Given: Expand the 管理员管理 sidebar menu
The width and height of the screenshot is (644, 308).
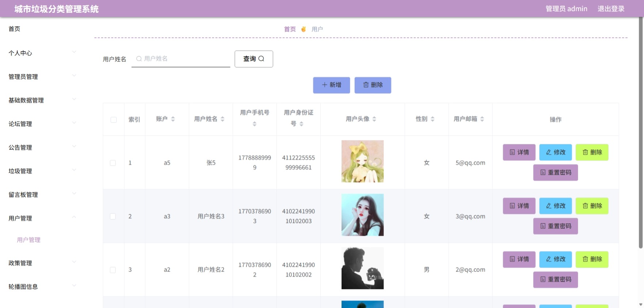Looking at the screenshot, I should click(x=74, y=76).
